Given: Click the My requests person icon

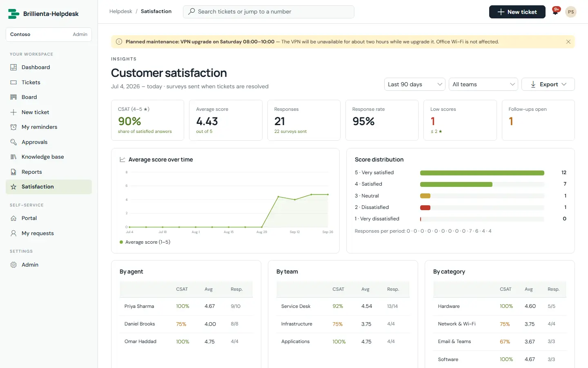Looking at the screenshot, I should pos(13,233).
